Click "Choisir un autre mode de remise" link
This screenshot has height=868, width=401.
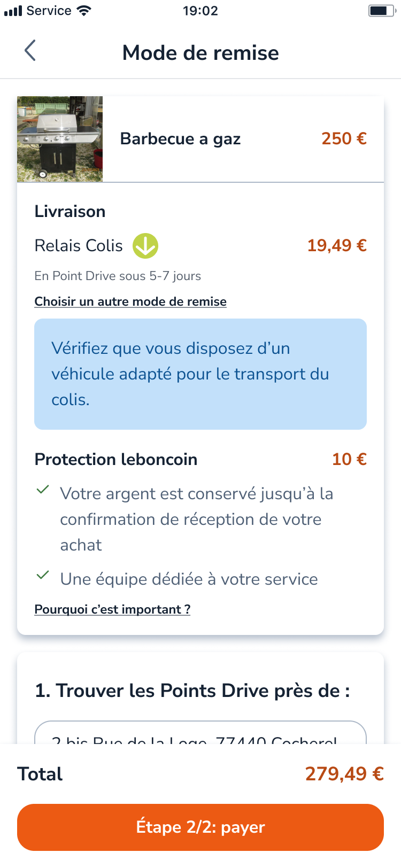click(130, 301)
